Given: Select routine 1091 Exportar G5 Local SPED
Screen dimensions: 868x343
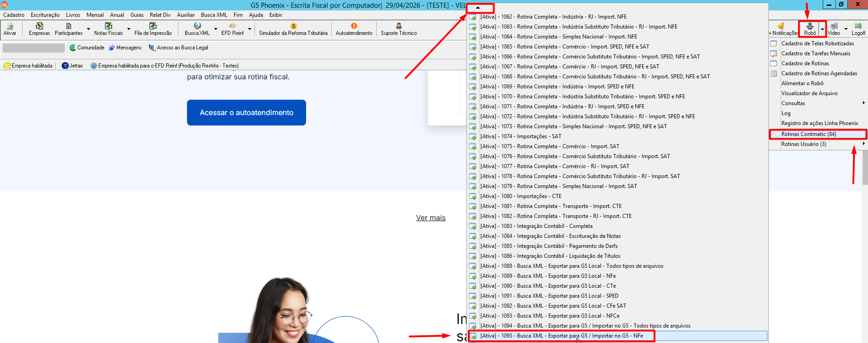Looking at the screenshot, I should pos(618,296).
